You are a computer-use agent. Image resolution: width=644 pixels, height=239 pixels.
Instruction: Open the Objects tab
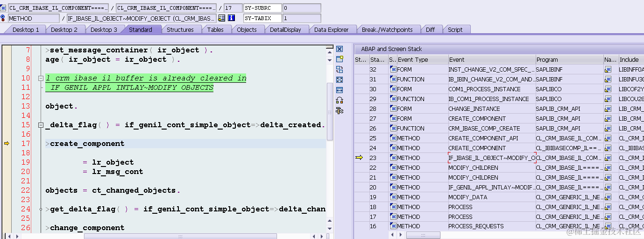[x=247, y=29]
